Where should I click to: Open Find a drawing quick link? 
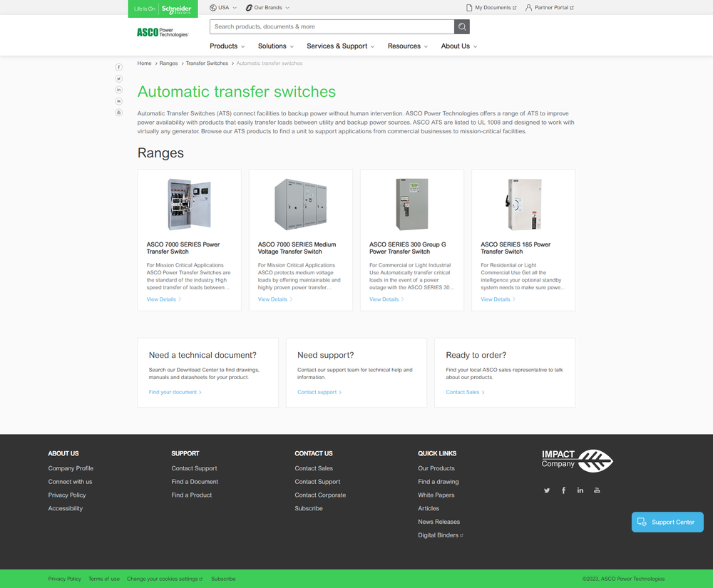tap(438, 482)
